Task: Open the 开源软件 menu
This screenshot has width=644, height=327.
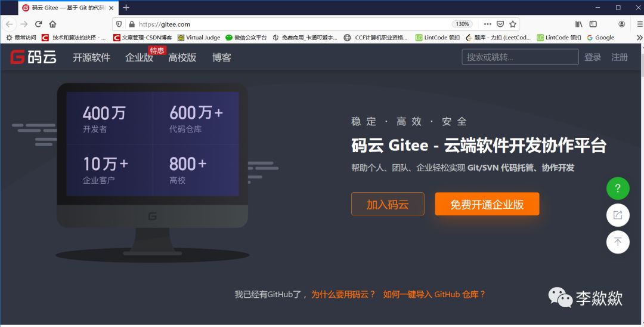Action: [x=92, y=57]
